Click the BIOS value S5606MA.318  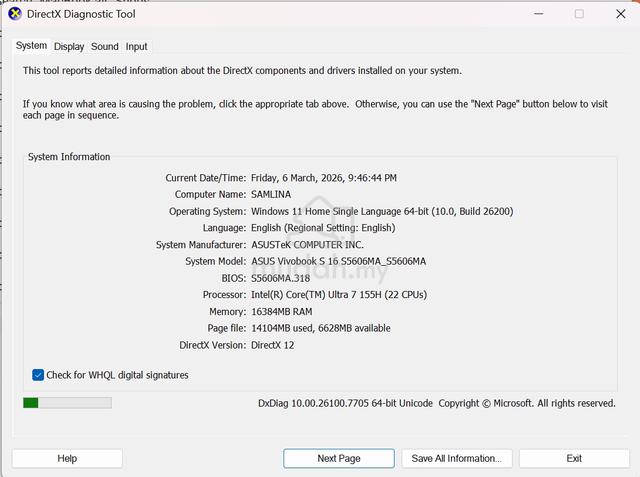click(x=280, y=278)
